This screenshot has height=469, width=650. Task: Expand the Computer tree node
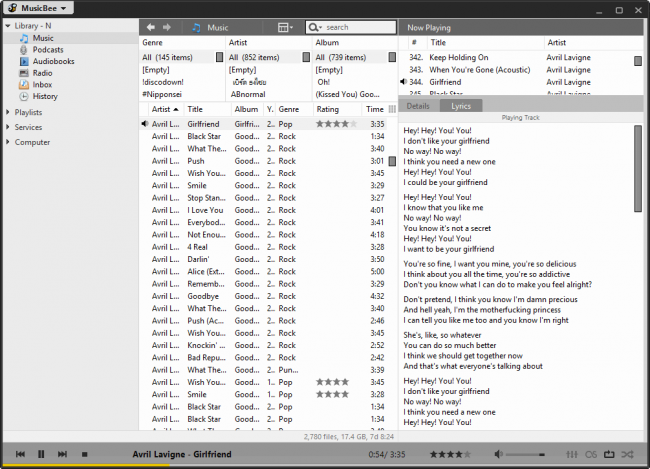point(7,142)
